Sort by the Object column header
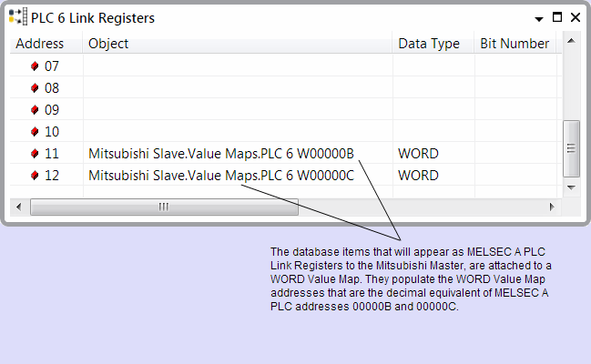591x364 pixels. tap(108, 44)
